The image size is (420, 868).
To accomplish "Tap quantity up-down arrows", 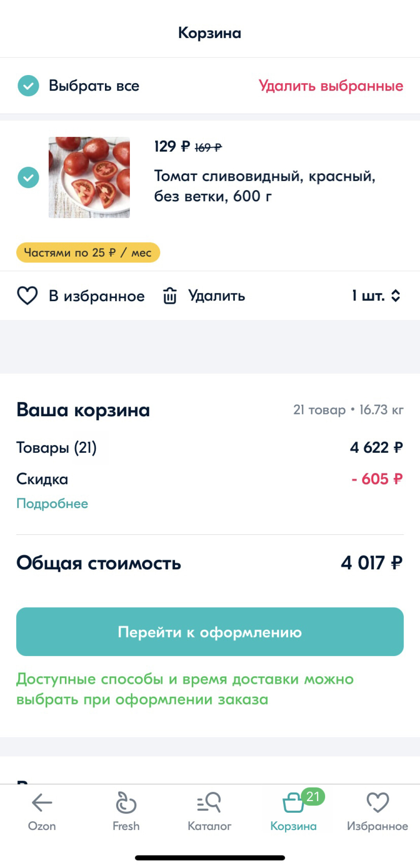I will tap(396, 296).
